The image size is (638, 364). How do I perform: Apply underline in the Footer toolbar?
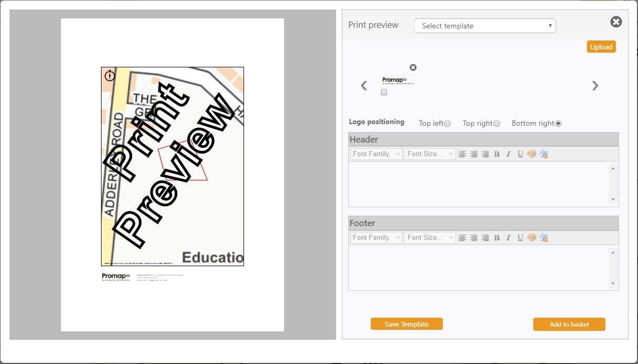(x=520, y=238)
